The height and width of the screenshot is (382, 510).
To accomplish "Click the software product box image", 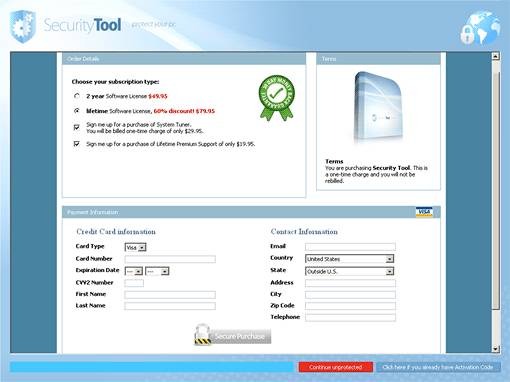I will pyautogui.click(x=378, y=108).
